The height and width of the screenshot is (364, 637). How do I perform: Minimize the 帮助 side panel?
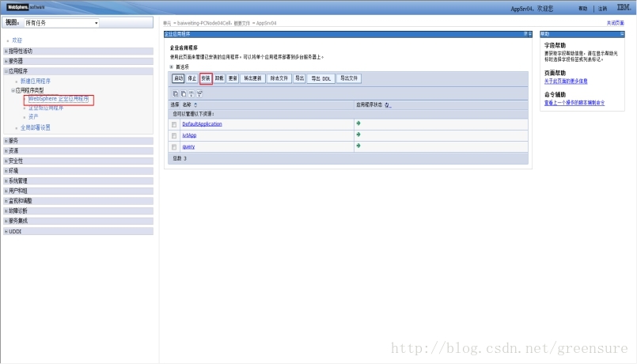[x=622, y=34]
